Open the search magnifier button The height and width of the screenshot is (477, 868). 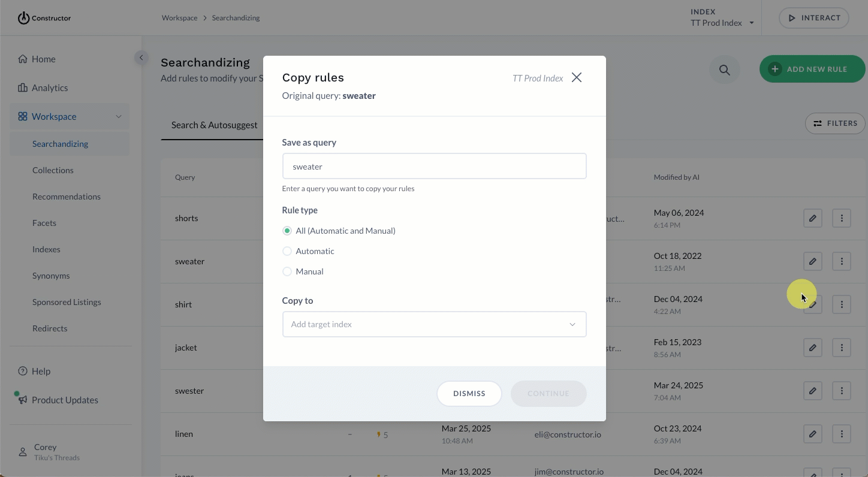725,70
